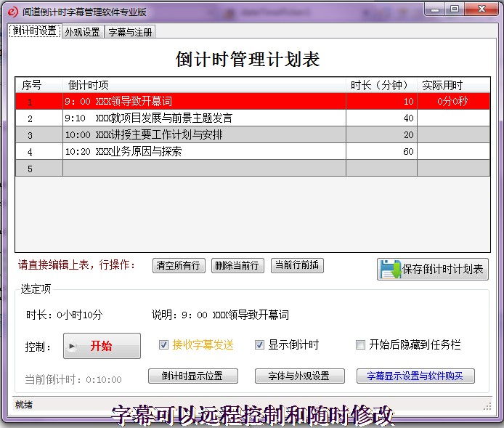This screenshot has height=428, width=504.
Task: Start countdown with 开始 button
Action: pyautogui.click(x=102, y=346)
